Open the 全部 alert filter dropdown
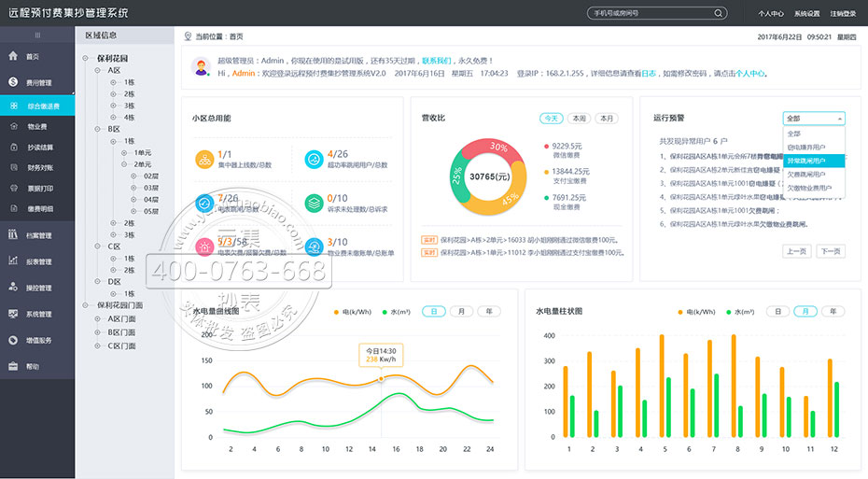Image resolution: width=868 pixels, height=479 pixels. [x=814, y=119]
